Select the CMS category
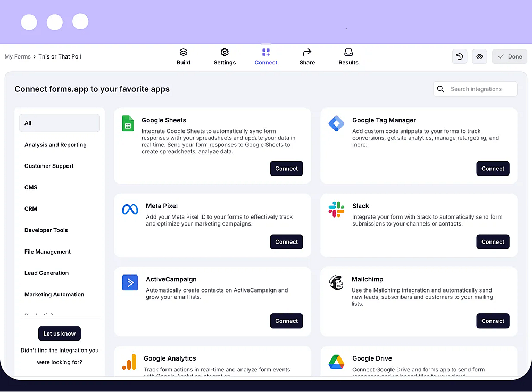The height and width of the screenshot is (392, 532). pyautogui.click(x=31, y=187)
